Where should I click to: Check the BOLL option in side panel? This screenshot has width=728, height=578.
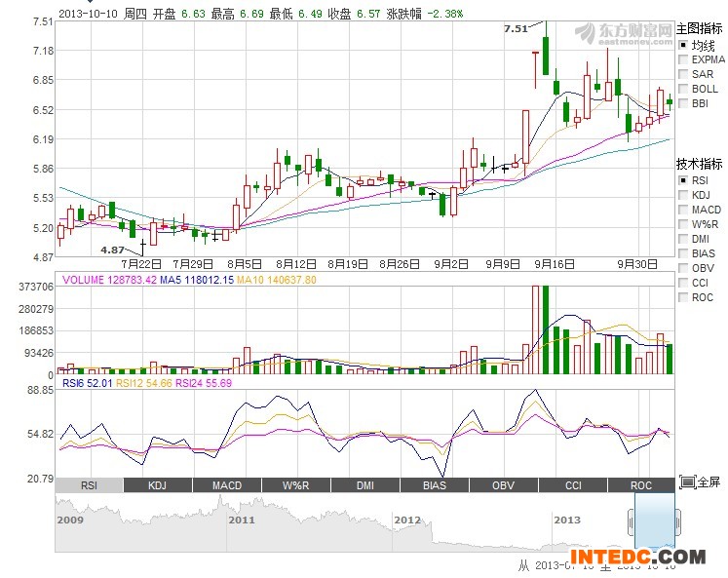tap(683, 89)
